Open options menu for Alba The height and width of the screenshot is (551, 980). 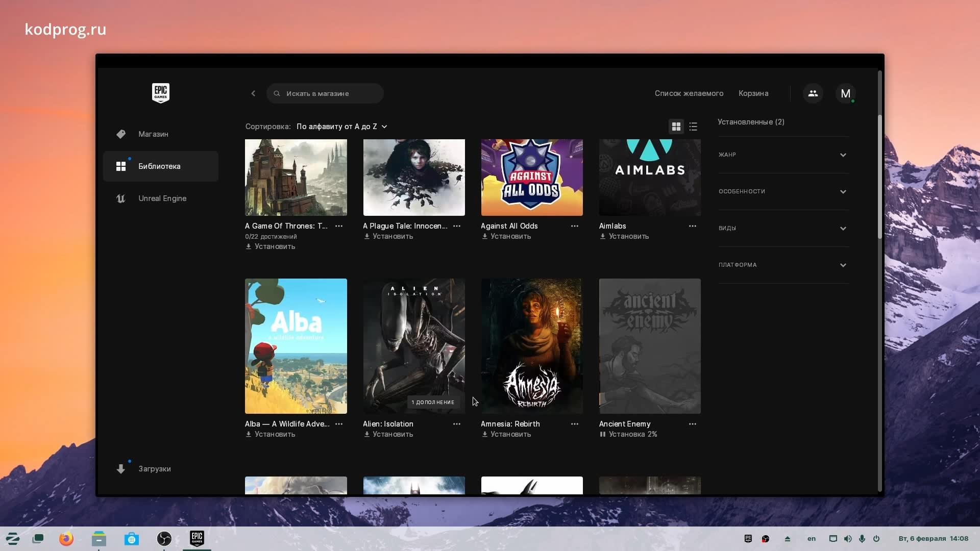pos(339,424)
